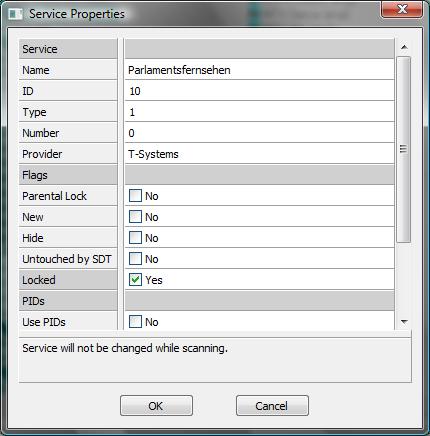Tick the New flag checkbox
The width and height of the screenshot is (430, 436).
coord(135,217)
